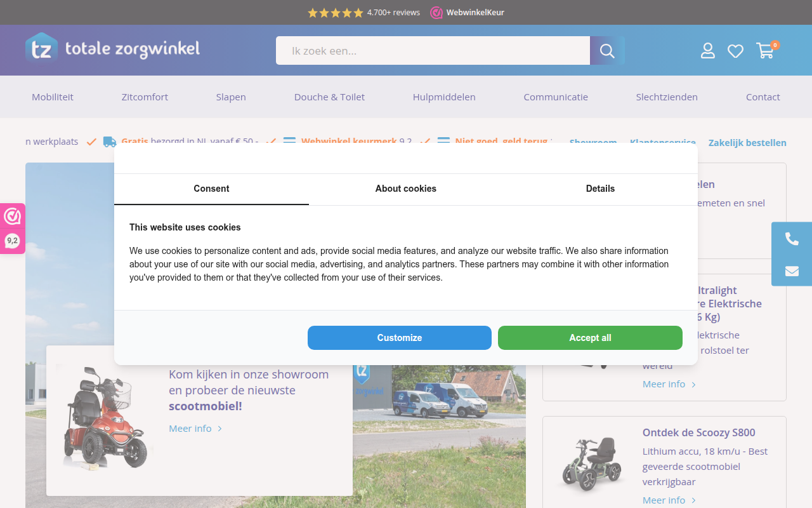Image resolution: width=812 pixels, height=508 pixels.
Task: Open the Mobiliteit menu
Action: [x=53, y=97]
